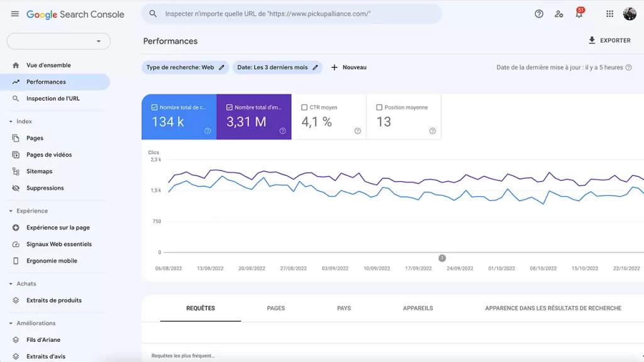Click the URL inspection search field

pyautogui.click(x=292, y=14)
